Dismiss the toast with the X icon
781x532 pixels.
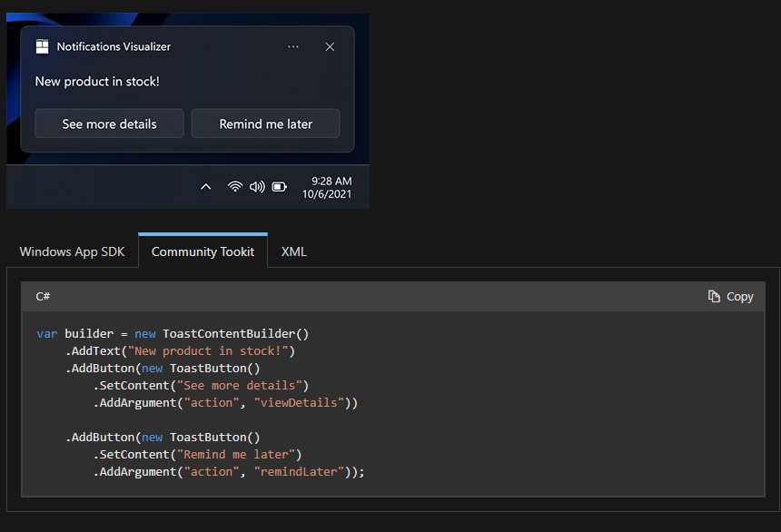coord(330,47)
